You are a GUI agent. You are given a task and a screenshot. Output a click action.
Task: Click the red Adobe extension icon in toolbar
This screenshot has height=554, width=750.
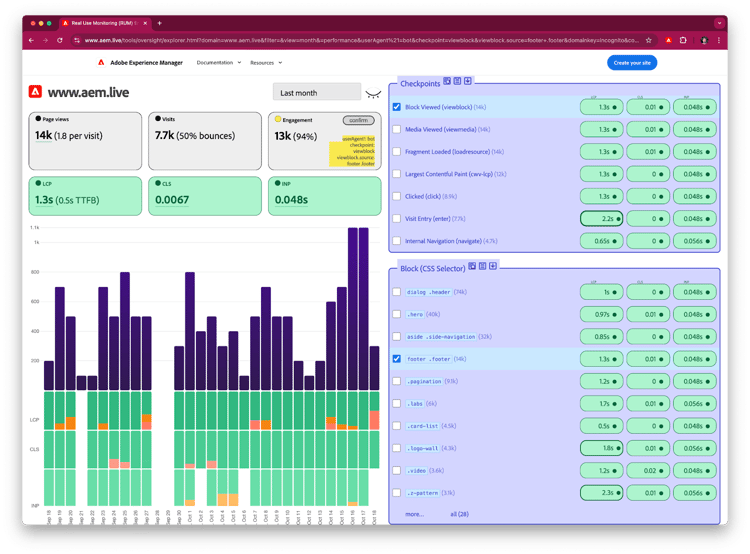coord(668,40)
